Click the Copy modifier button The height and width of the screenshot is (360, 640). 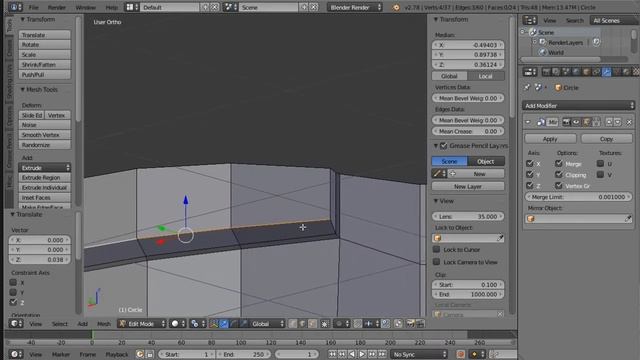pos(607,139)
